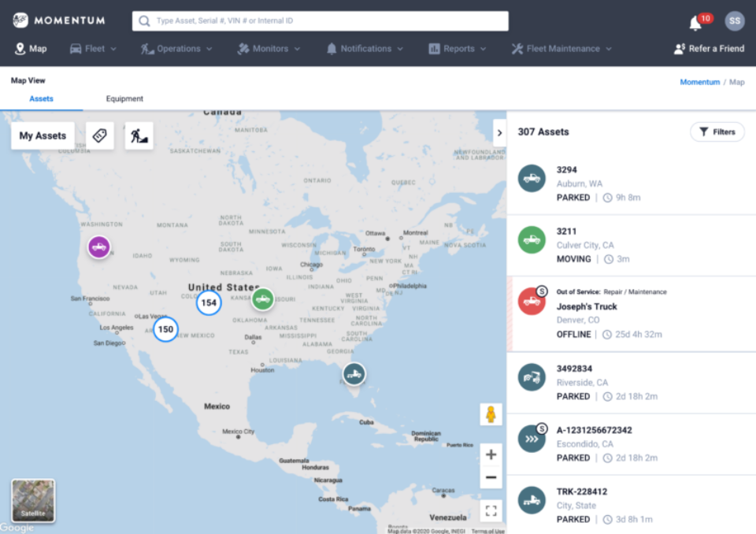
Task: Toggle the My Assets filter
Action: point(43,135)
